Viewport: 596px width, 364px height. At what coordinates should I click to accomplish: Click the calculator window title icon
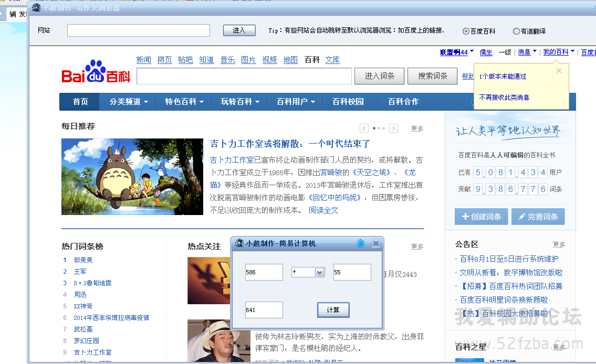click(239, 243)
